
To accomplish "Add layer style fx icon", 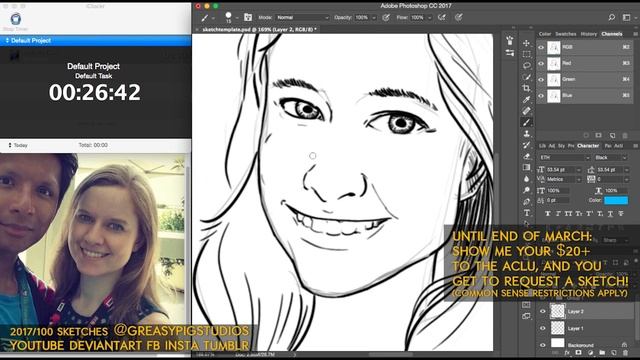I will pyautogui.click(x=567, y=353).
